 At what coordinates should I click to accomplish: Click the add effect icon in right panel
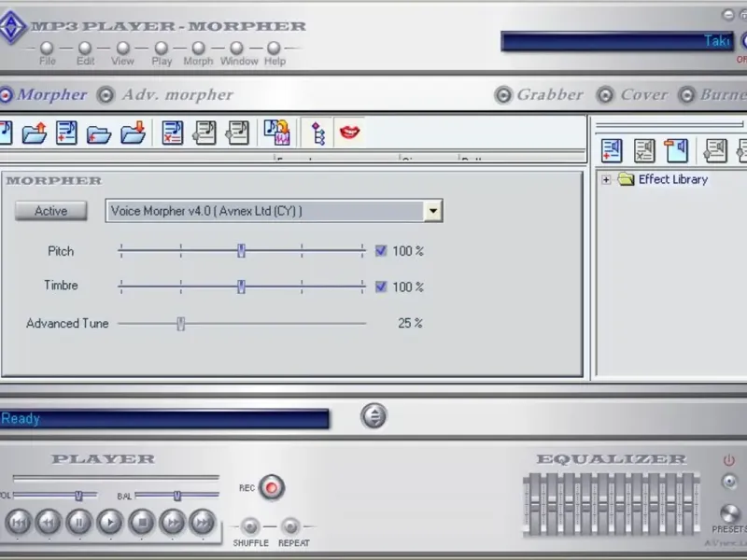point(612,150)
